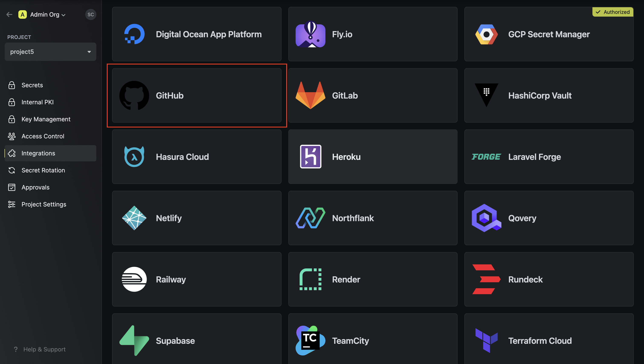This screenshot has height=364, width=644.
Task: Click the Key Management lock icon
Action: [12, 119]
